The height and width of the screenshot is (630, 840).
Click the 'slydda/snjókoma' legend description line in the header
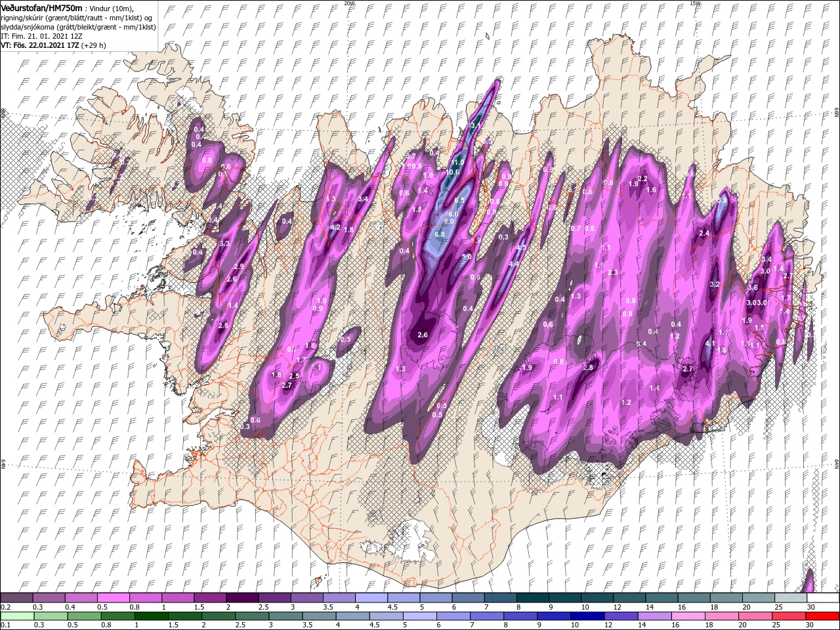point(78,27)
